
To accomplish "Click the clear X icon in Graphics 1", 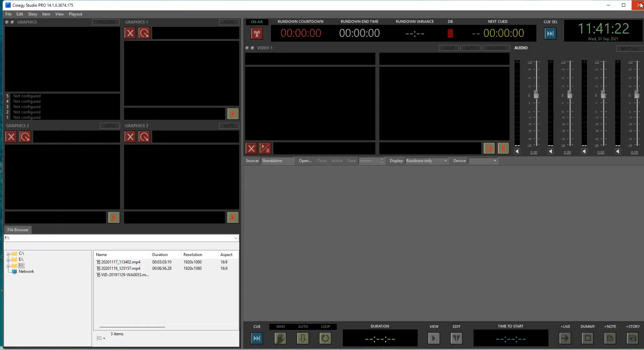I will click(x=130, y=33).
